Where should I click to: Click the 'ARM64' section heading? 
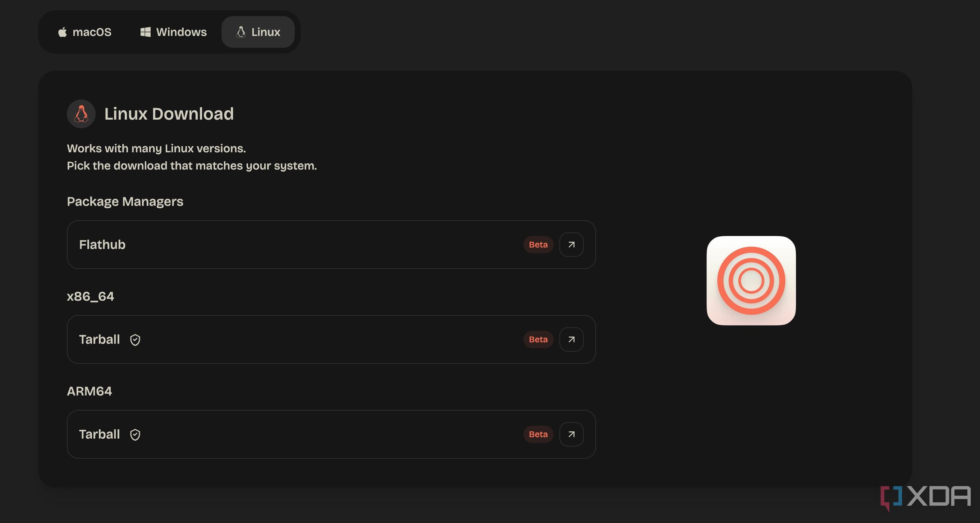tap(90, 391)
